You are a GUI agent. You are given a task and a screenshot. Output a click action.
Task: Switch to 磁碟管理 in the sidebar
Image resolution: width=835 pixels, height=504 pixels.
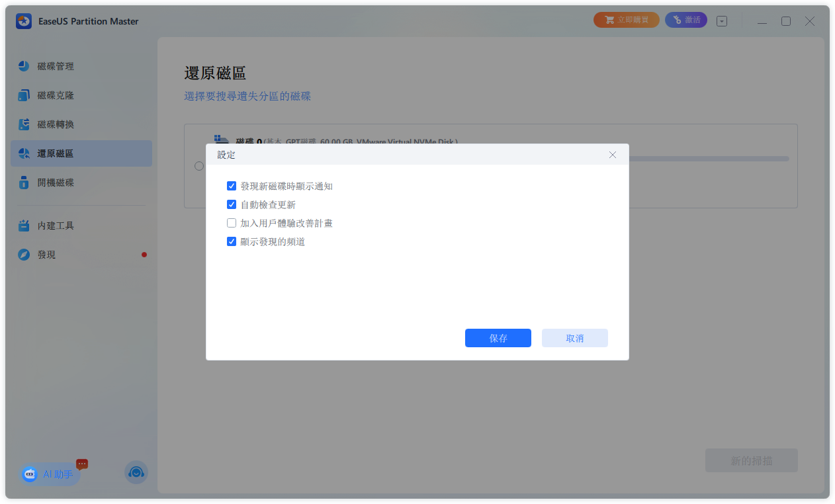(24, 66)
